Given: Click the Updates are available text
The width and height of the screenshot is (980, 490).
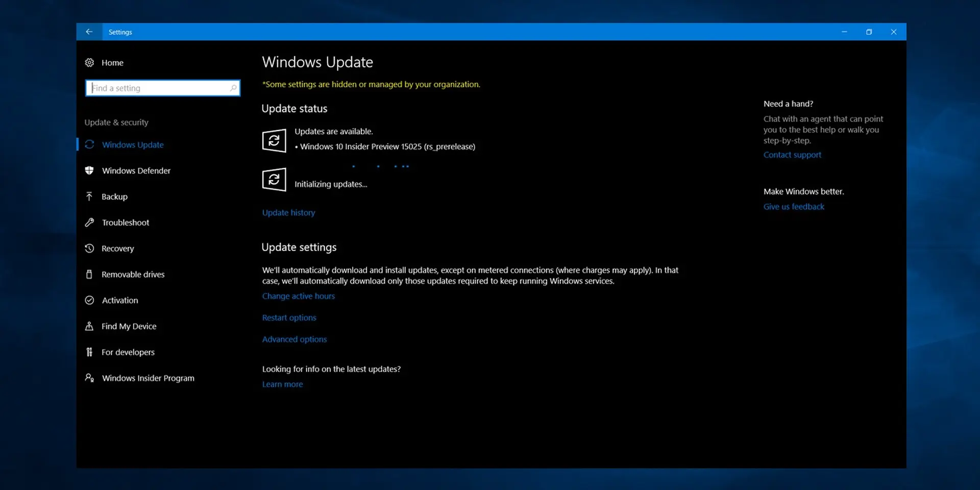Looking at the screenshot, I should 334,131.
